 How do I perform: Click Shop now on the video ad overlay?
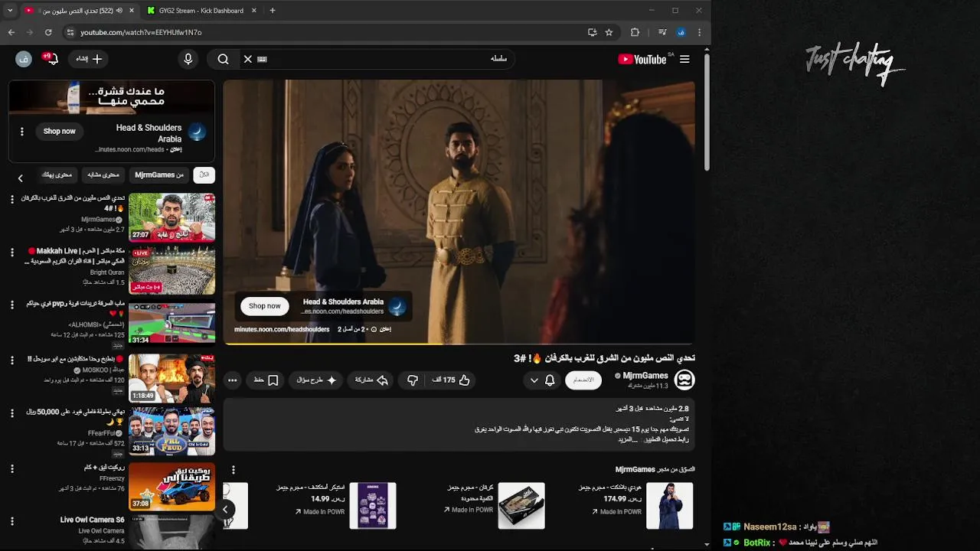(x=264, y=306)
